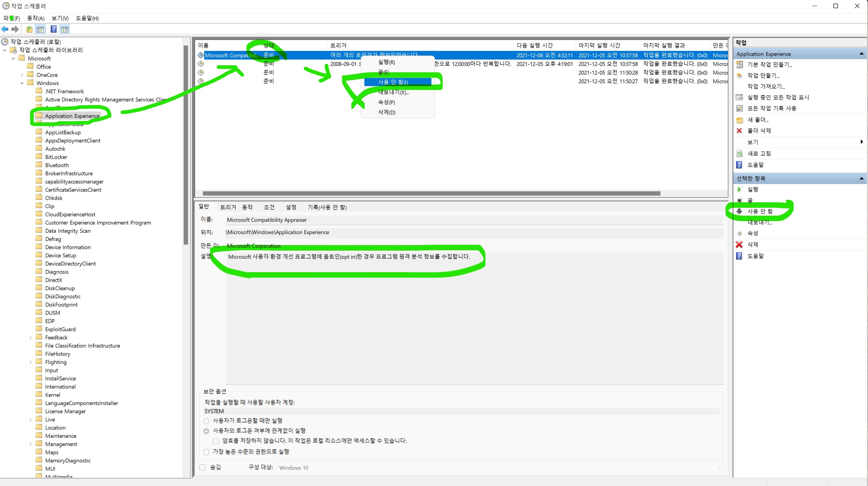Expand the Live tree node
This screenshot has width=868, height=486.
[x=31, y=419]
